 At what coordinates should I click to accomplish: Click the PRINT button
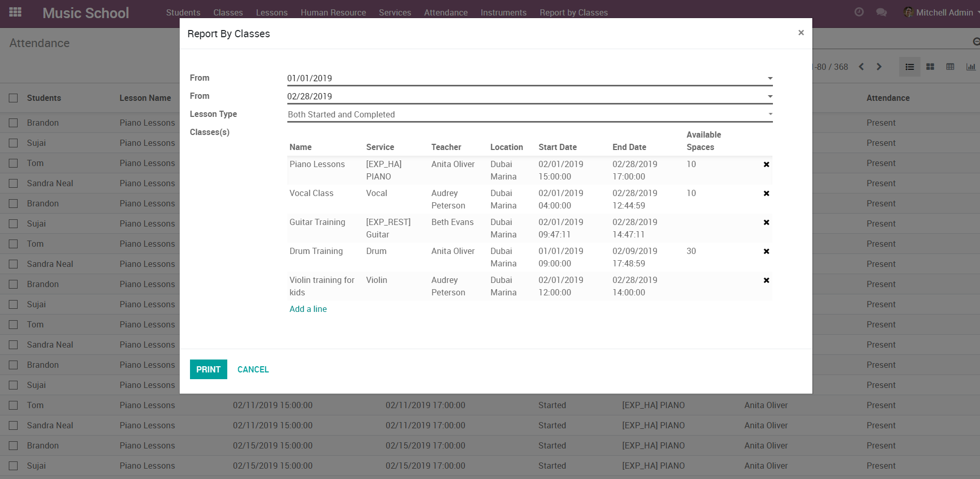click(x=208, y=369)
